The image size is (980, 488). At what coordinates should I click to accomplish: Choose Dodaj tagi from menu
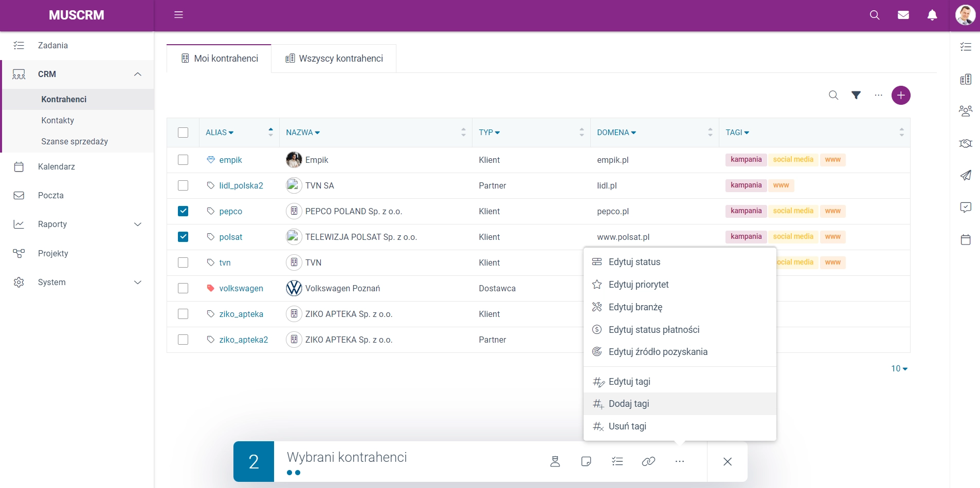pos(679,404)
